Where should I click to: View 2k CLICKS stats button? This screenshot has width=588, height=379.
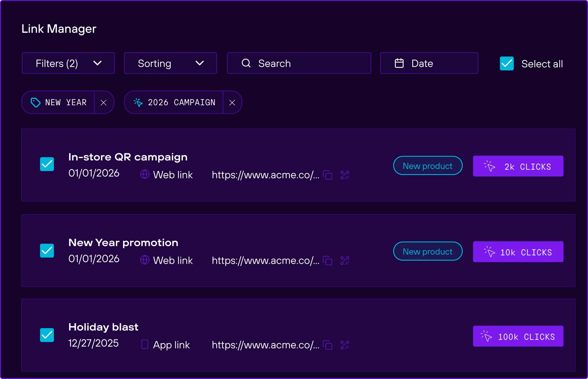[x=518, y=166]
